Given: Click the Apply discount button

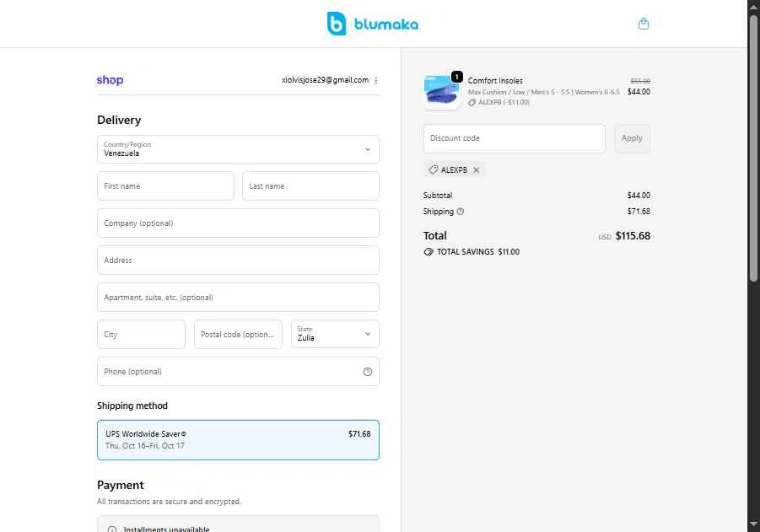Looking at the screenshot, I should point(632,138).
